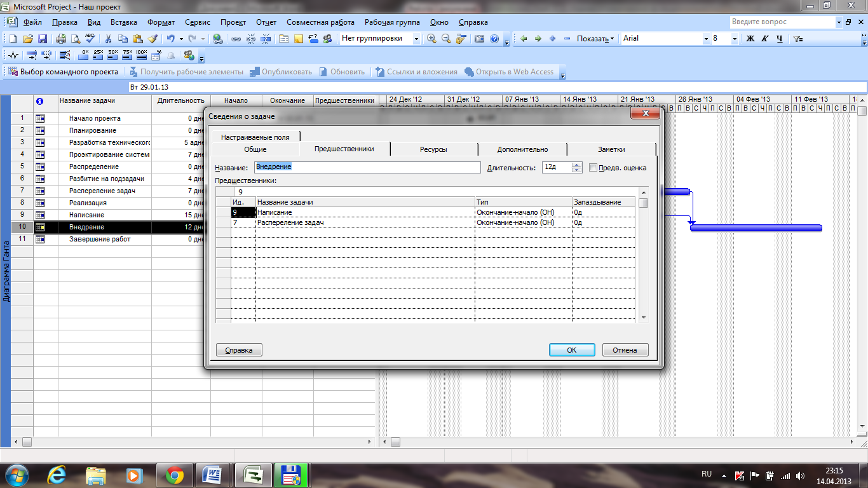The image size is (868, 488).
Task: Open Нет группировки grouping dropdown
Action: pyautogui.click(x=416, y=39)
